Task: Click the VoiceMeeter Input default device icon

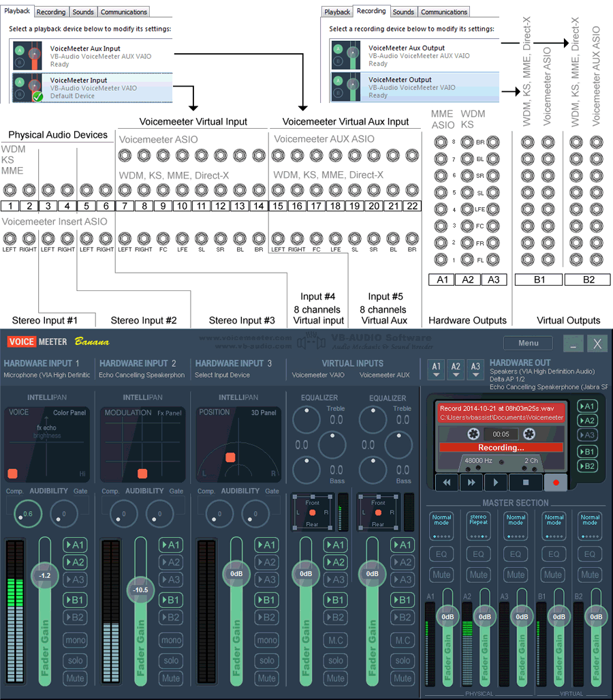Action: click(28, 87)
